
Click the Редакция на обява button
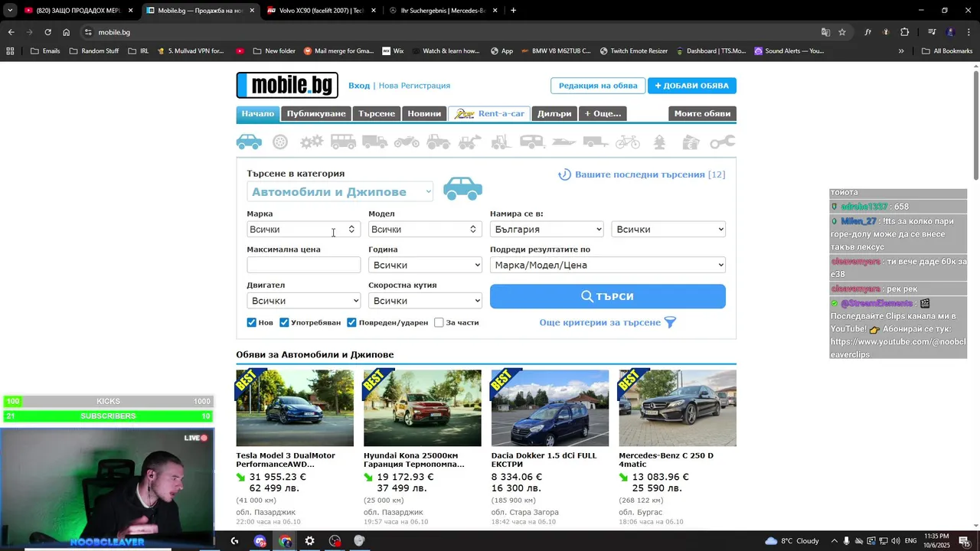click(x=598, y=86)
